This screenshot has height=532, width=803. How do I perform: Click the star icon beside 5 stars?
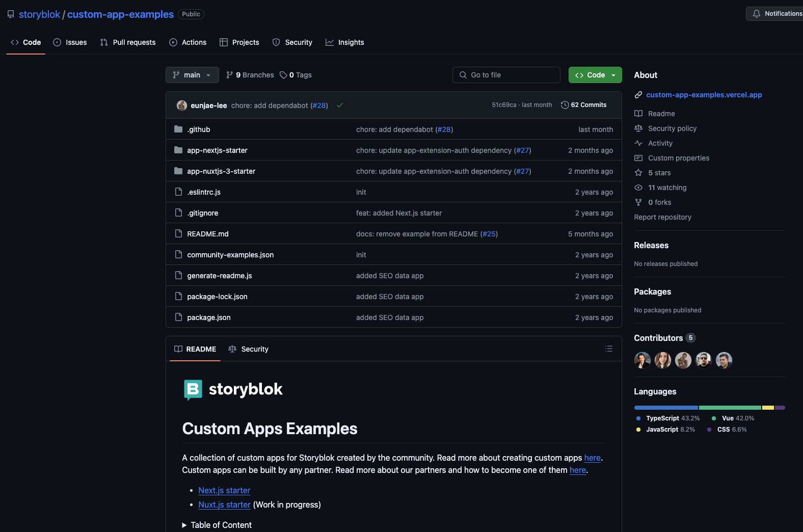[x=638, y=173]
